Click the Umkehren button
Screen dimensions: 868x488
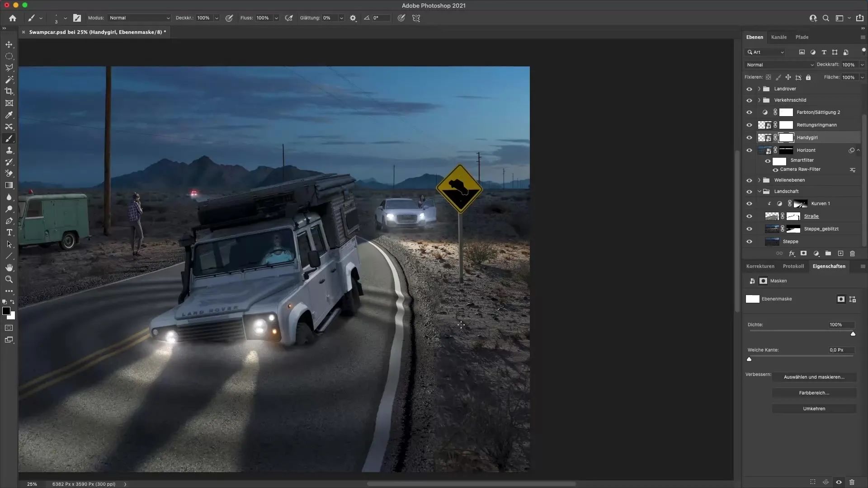pyautogui.click(x=814, y=408)
